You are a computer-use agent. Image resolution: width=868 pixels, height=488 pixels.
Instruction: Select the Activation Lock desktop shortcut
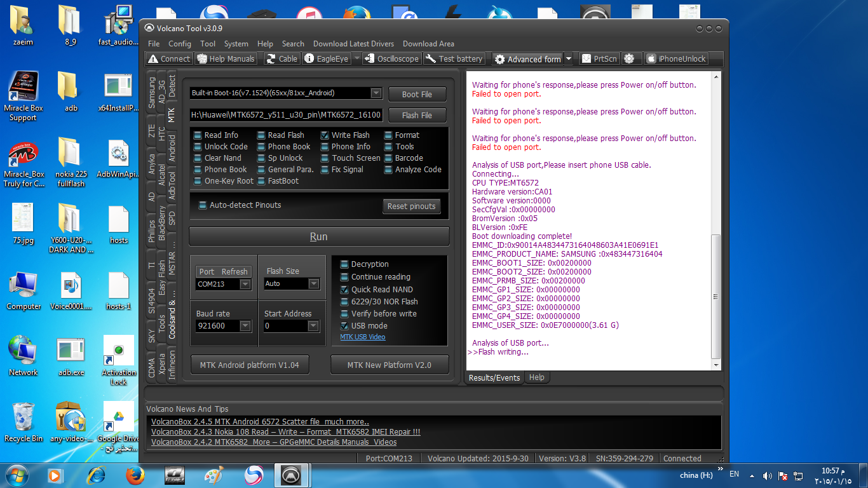[119, 360]
